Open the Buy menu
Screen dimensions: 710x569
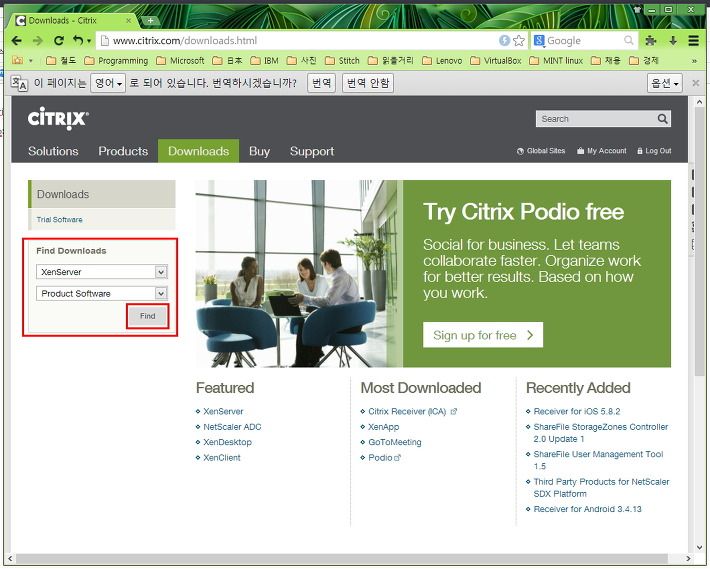(x=259, y=151)
